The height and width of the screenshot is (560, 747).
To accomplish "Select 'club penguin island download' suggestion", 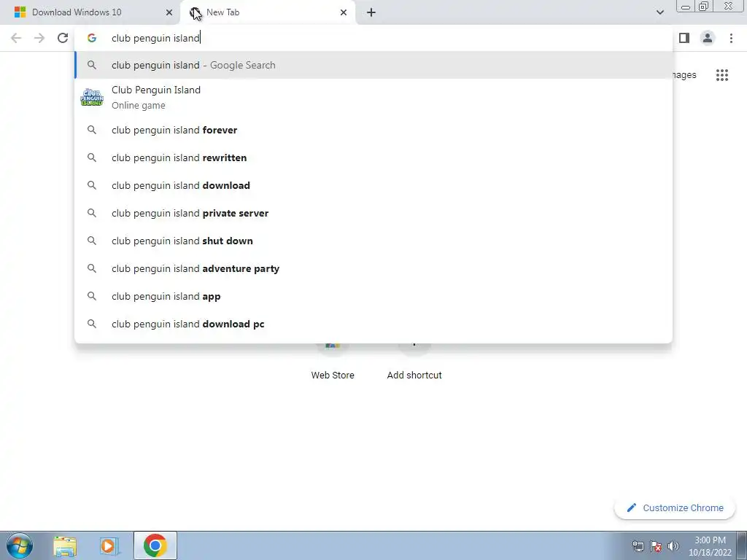I will coord(373,185).
